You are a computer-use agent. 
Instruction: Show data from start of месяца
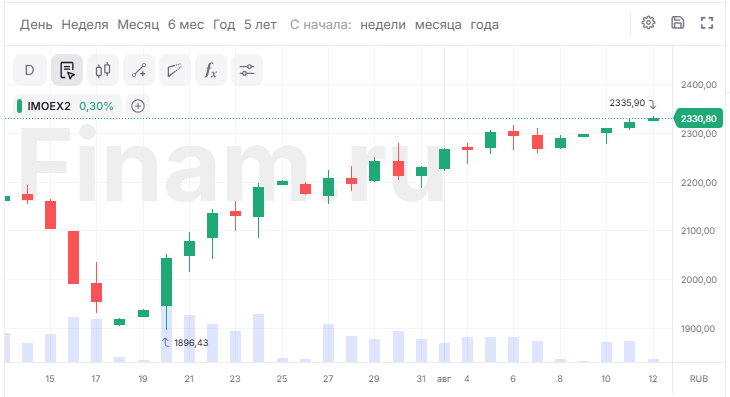point(438,25)
